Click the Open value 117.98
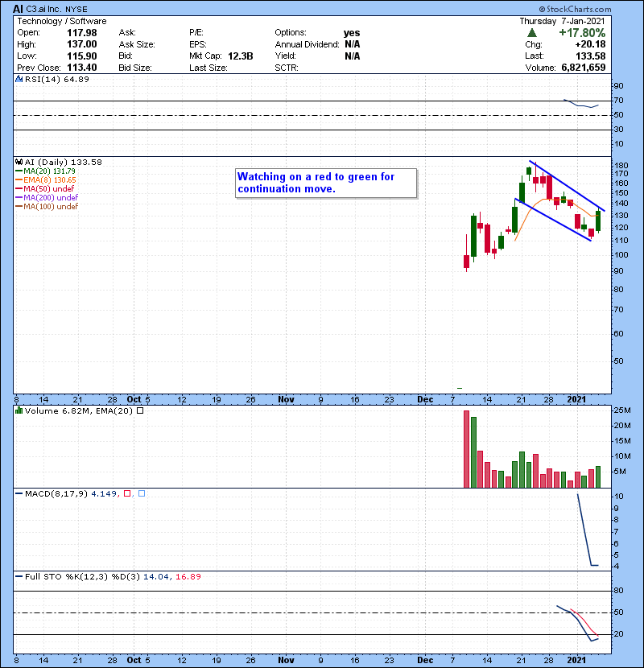This screenshot has height=668, width=644. [82, 33]
